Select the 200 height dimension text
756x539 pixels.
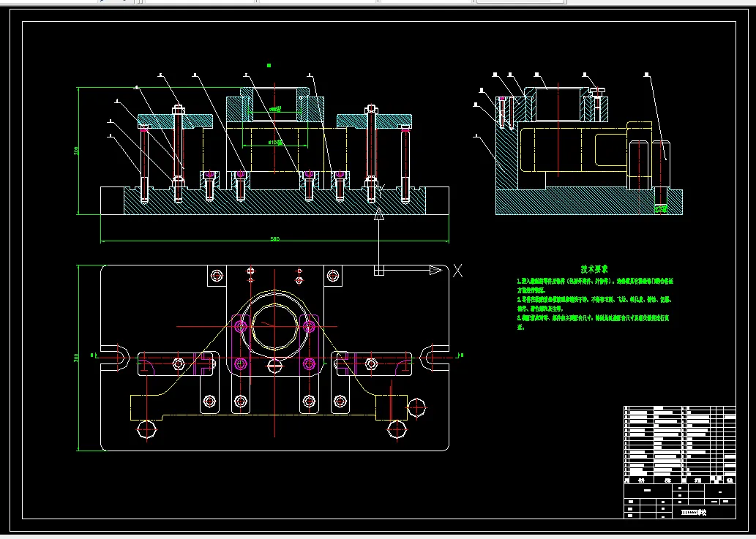[x=77, y=151]
